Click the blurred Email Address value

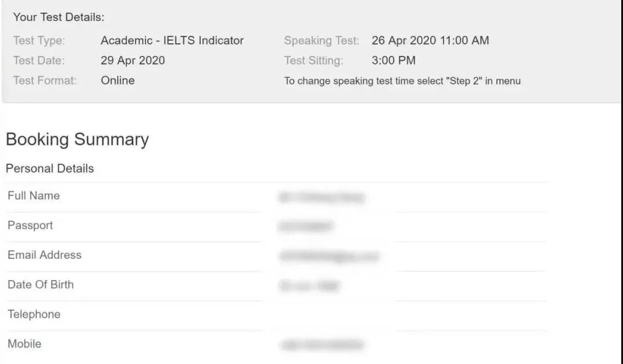click(x=329, y=256)
